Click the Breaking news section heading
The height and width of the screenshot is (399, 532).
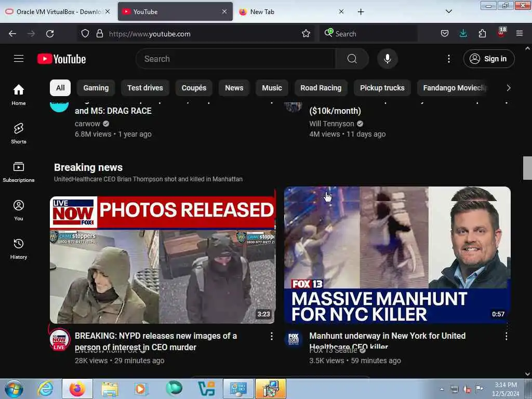click(x=88, y=167)
